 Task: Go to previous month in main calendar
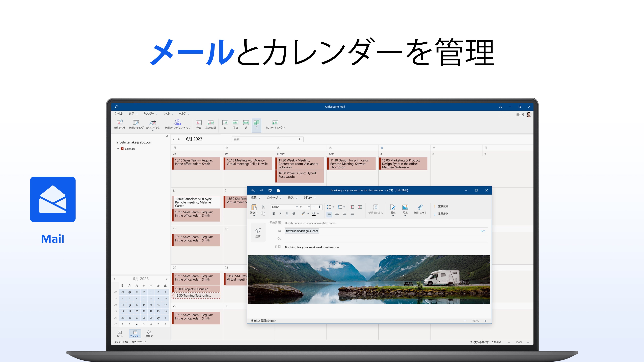tap(173, 139)
